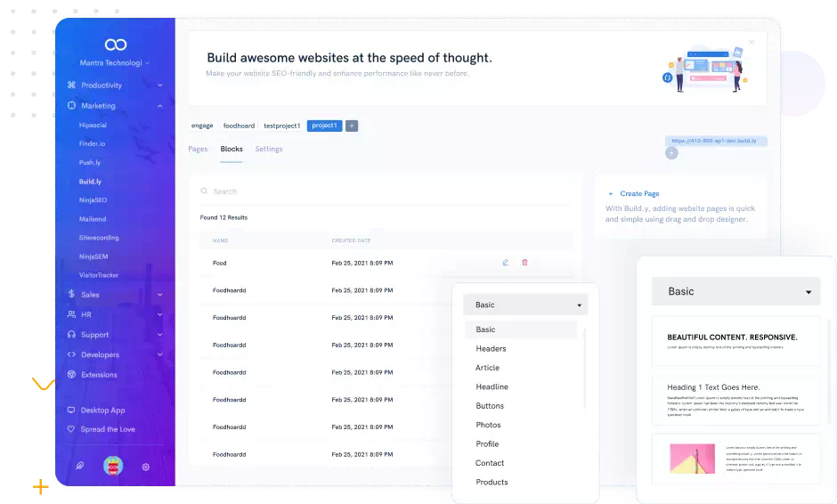
Task: Choose Basic from the category list
Action: point(521,329)
